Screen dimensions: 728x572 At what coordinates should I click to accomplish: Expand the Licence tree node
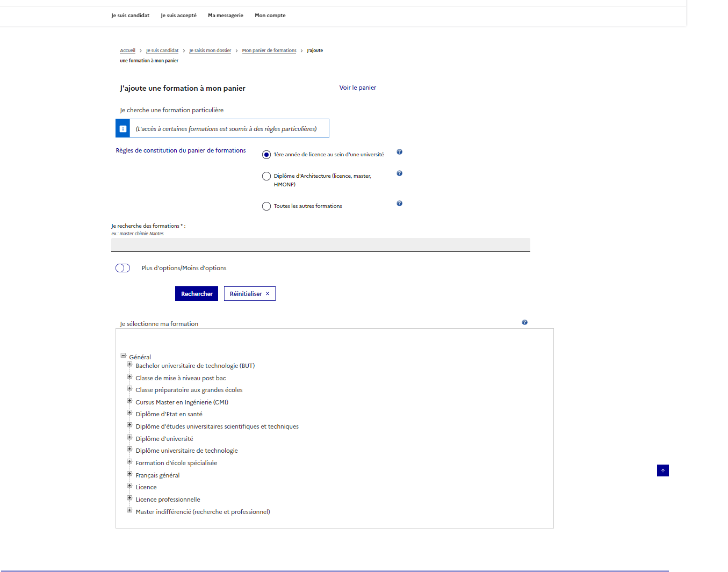coord(129,486)
